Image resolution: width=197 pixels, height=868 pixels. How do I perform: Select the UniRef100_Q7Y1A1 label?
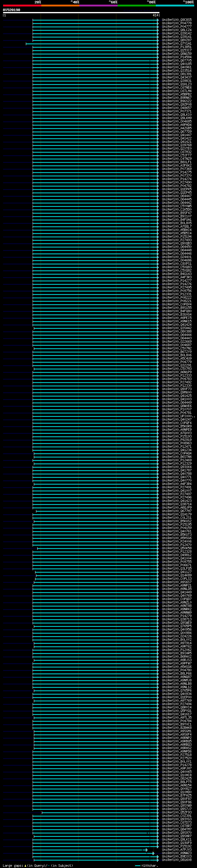(176, 43)
